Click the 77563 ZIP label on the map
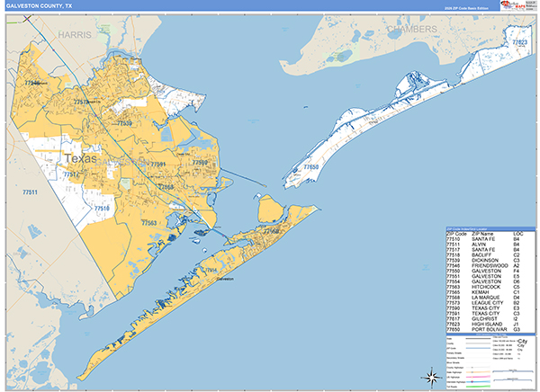Viewport: 540px width, 392px height. [149, 223]
